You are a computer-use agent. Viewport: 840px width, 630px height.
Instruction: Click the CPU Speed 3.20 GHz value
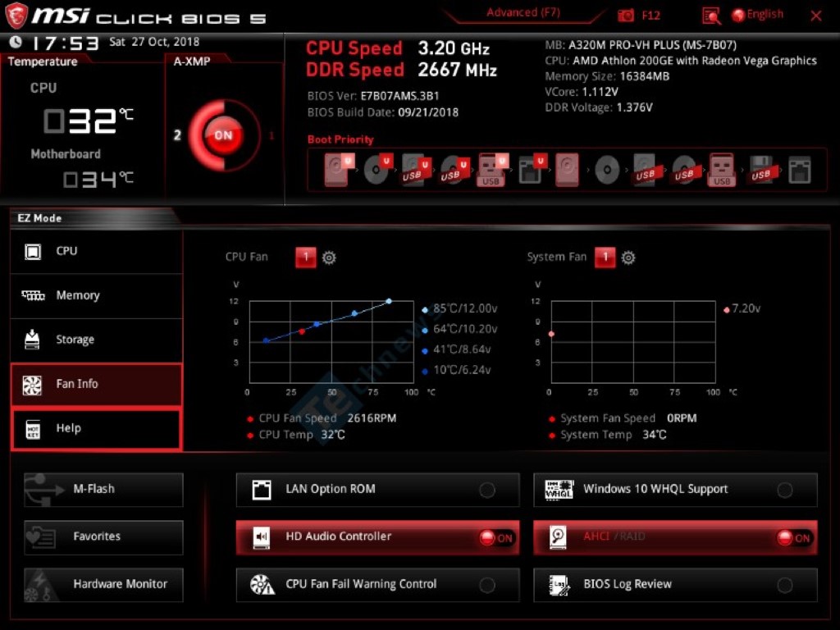coord(453,48)
